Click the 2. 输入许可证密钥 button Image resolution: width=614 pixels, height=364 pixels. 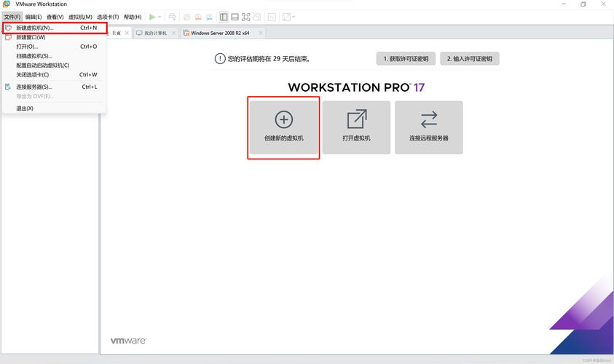pos(470,59)
